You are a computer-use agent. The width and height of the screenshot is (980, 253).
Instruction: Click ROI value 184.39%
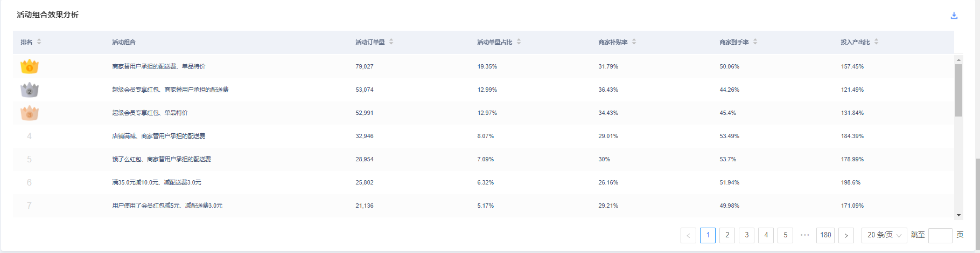pos(852,136)
